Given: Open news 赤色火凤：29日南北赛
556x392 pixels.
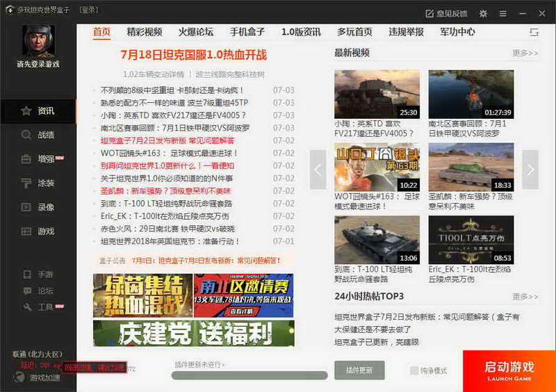Looking at the screenshot, I should tap(167, 229).
